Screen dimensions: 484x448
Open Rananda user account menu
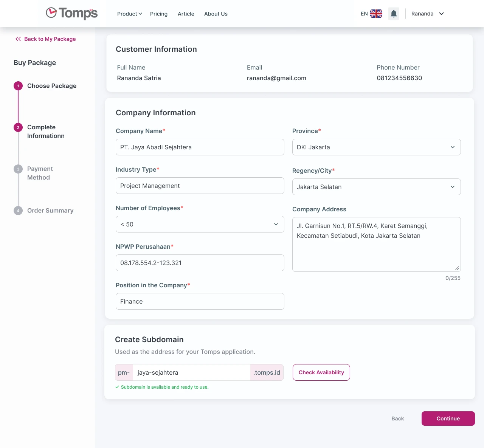click(427, 14)
